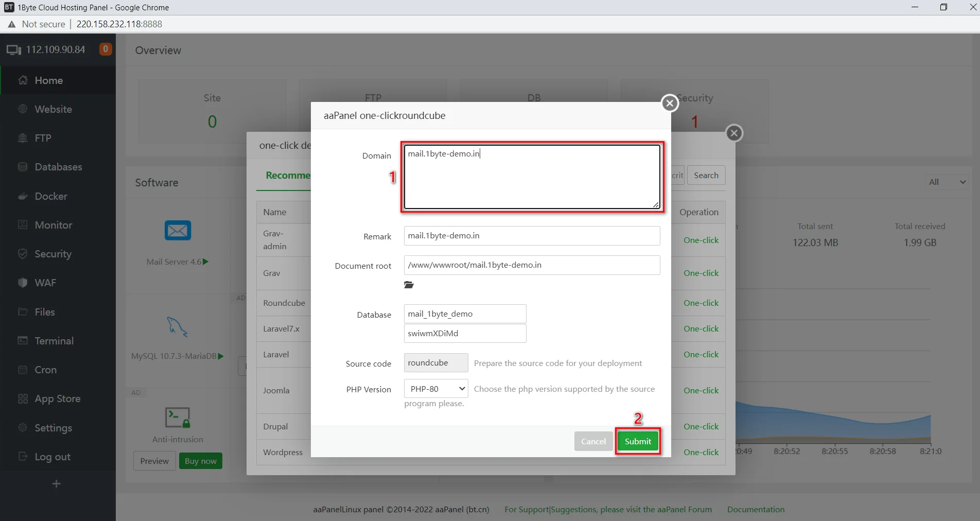Click the Buy now button
Image resolution: width=980 pixels, height=521 pixels.
point(201,461)
